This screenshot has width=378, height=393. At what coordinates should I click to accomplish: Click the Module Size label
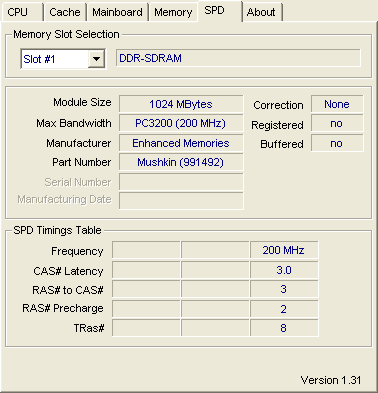[x=82, y=102]
